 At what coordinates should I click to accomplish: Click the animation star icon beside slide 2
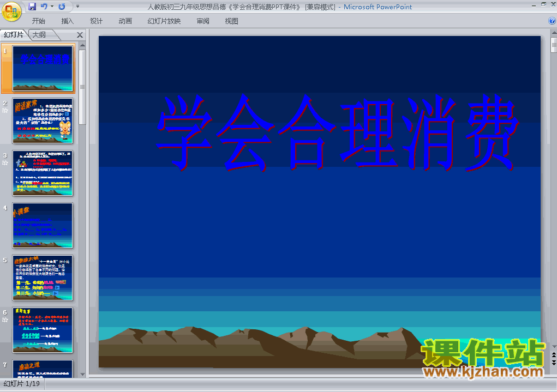click(x=5, y=111)
